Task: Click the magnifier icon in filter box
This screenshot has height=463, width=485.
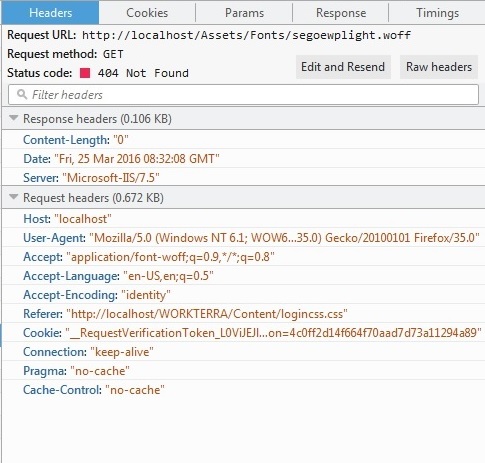Action: pyautogui.click(x=22, y=94)
